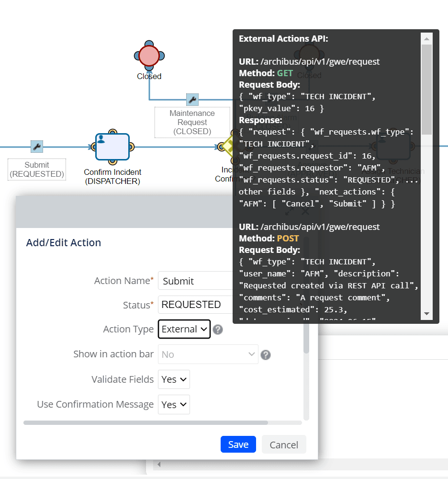The height and width of the screenshot is (479, 448).
Task: Click the red Closed end-event node
Action: 149,56
